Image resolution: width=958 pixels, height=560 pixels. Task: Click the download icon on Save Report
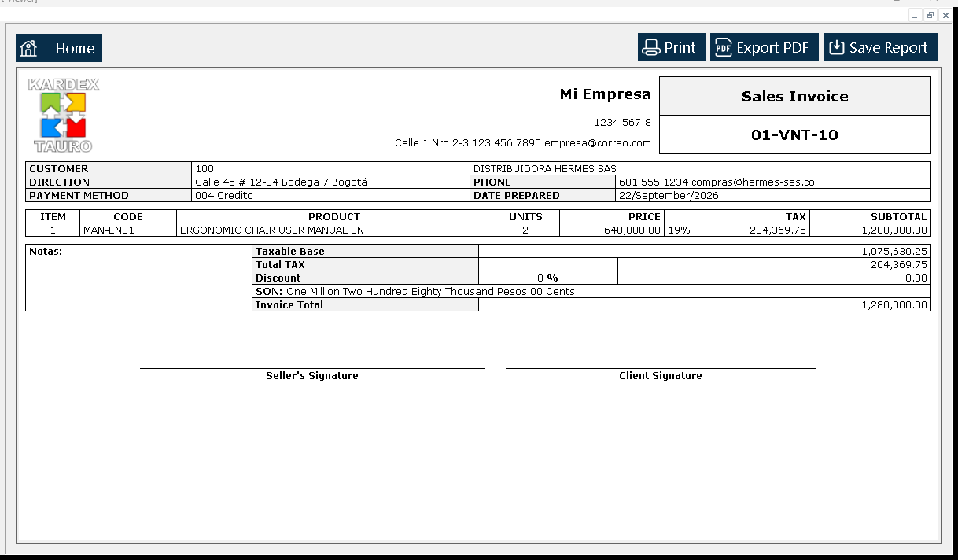click(837, 48)
